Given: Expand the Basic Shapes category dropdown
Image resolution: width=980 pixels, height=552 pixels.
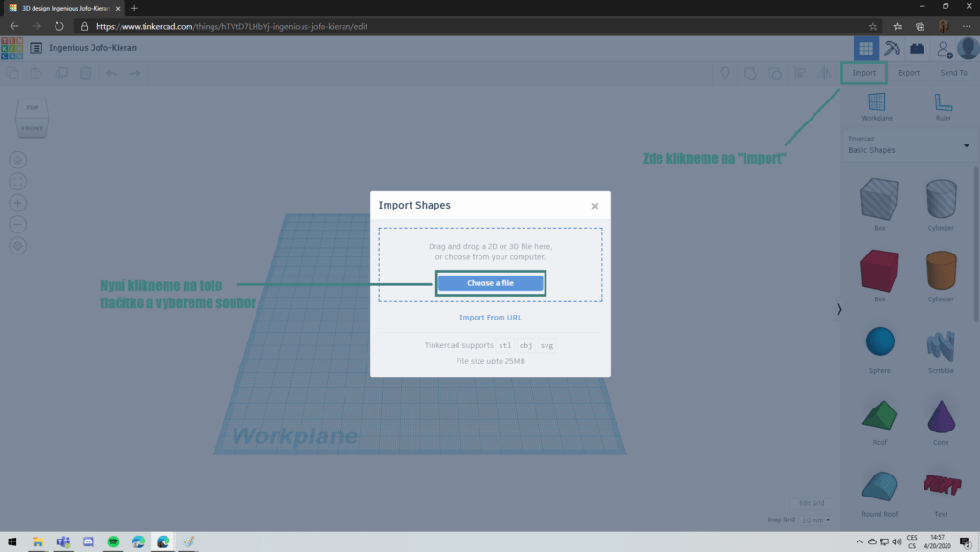Looking at the screenshot, I should click(966, 145).
